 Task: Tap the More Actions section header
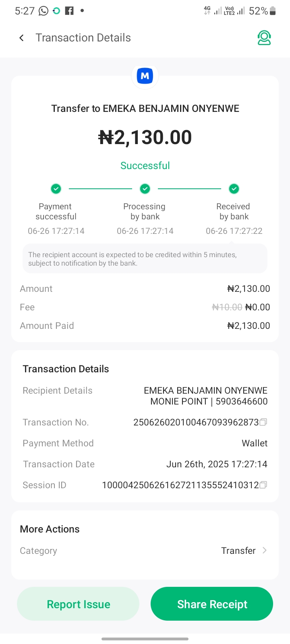tap(50, 529)
